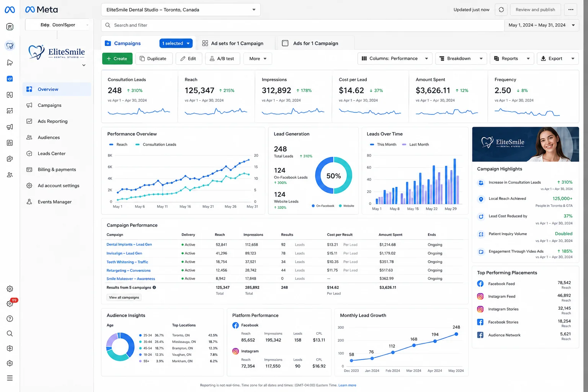
Task: Click the green Create button
Action: pos(117,59)
